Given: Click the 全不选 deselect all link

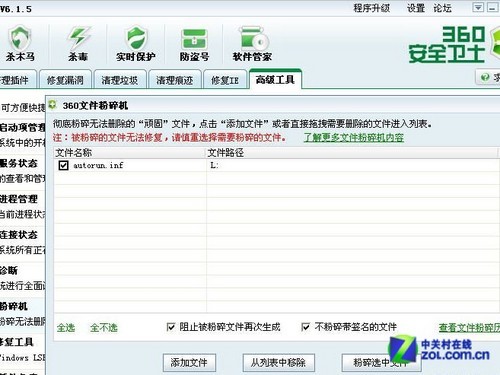Looking at the screenshot, I should coord(104,328).
